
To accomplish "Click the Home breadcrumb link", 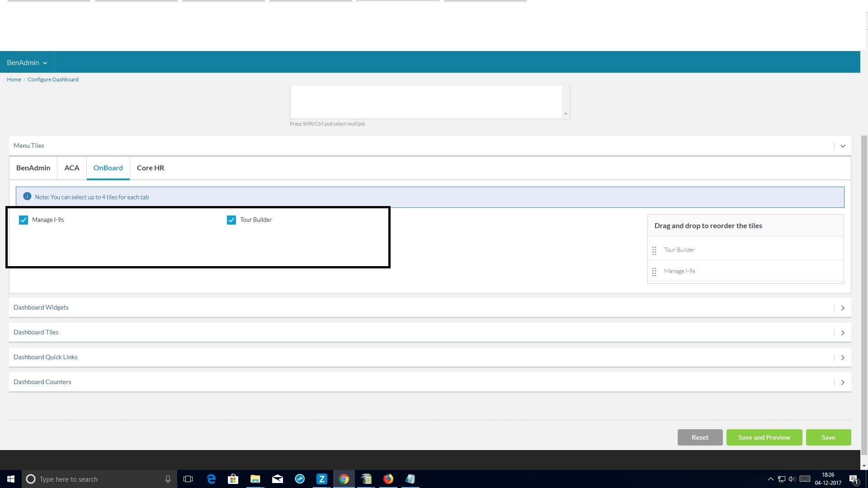I will (x=14, y=80).
